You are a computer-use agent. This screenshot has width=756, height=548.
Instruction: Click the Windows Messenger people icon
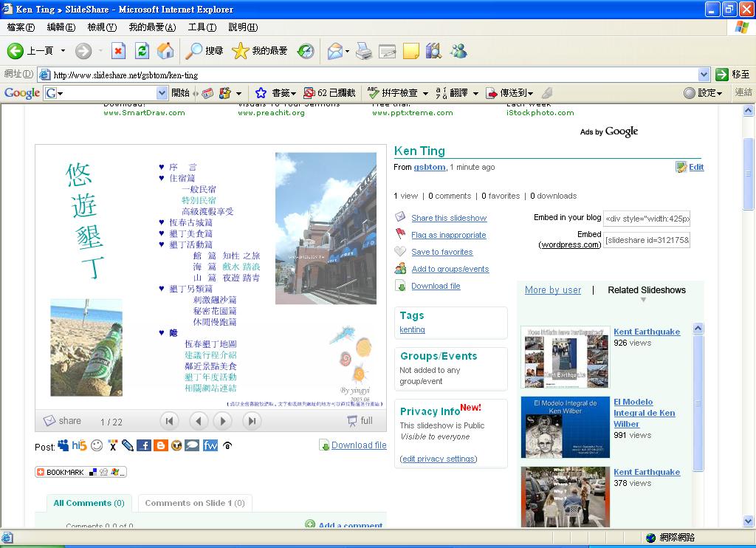[458, 50]
